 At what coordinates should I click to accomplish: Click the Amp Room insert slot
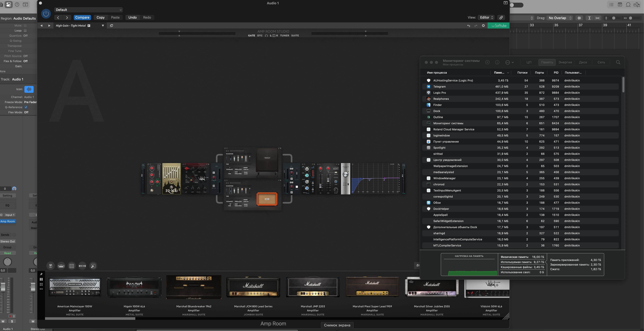(x=8, y=221)
